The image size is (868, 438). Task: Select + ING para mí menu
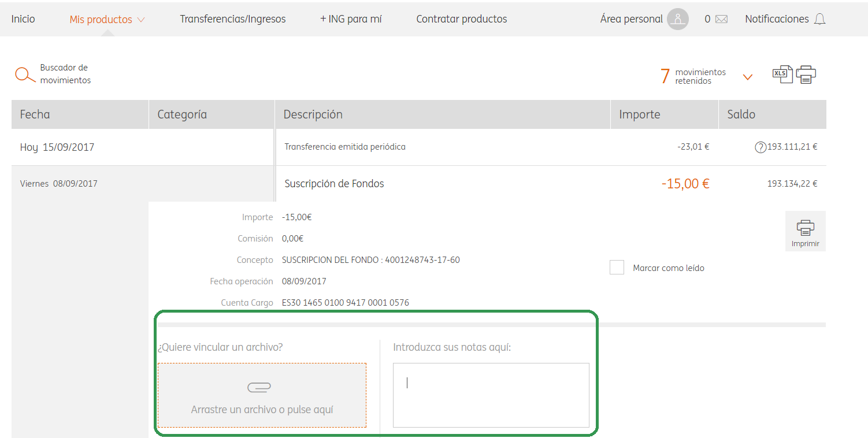(x=351, y=19)
